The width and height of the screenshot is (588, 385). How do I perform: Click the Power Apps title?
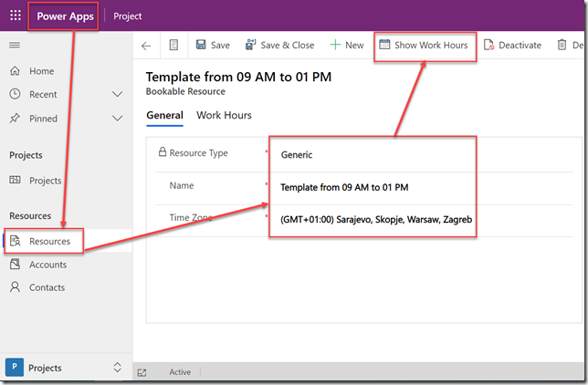tap(65, 16)
